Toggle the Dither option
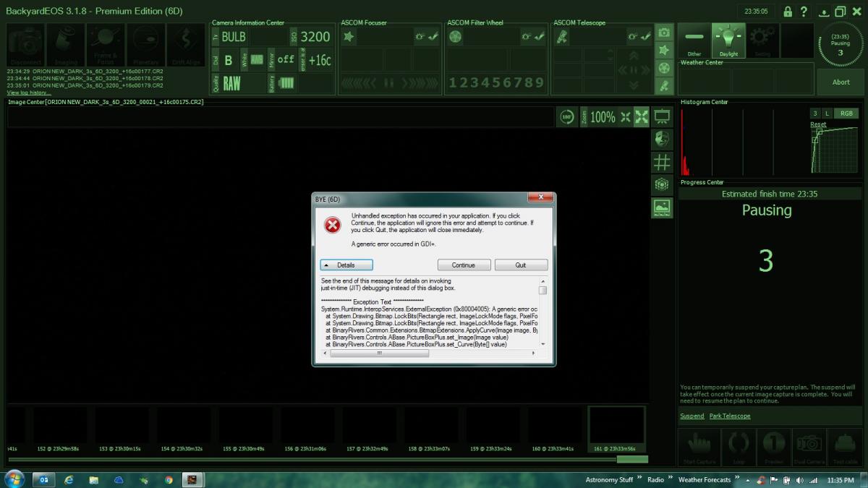This screenshot has height=488, width=868. coord(694,40)
